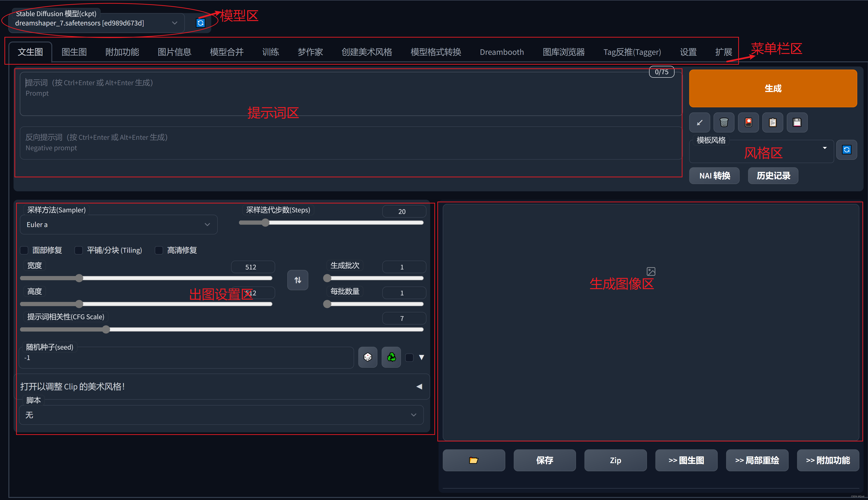This screenshot has height=500, width=868.
Task: Click the width number box showing 512
Action: click(x=253, y=267)
